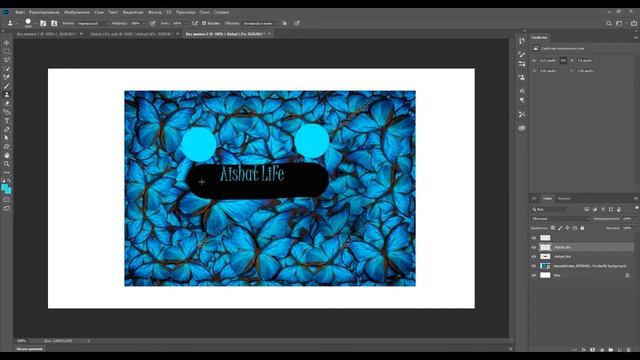This screenshot has width=640, height=360.
Task: Select the Hand tool
Action: 7,155
